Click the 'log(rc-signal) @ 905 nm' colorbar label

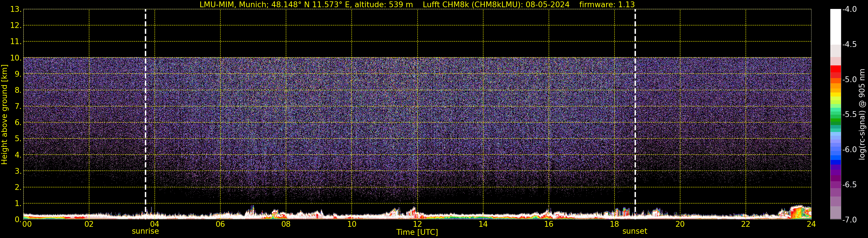click(862, 114)
